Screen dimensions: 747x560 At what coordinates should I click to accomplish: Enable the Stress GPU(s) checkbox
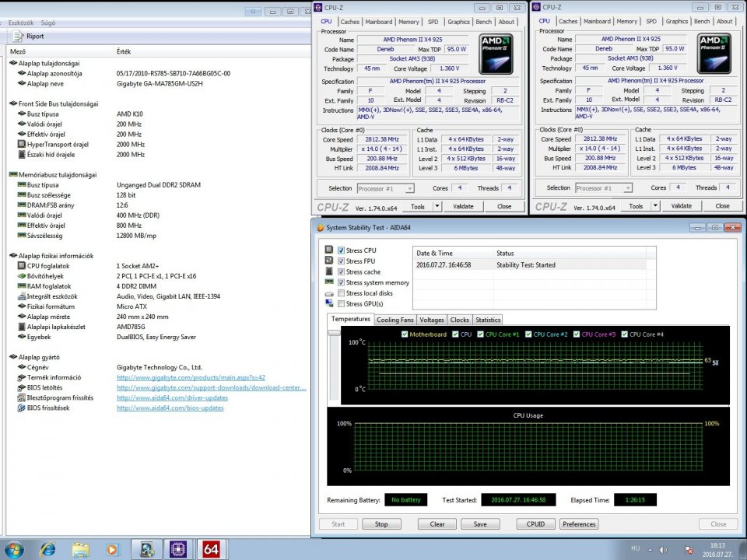[341, 303]
